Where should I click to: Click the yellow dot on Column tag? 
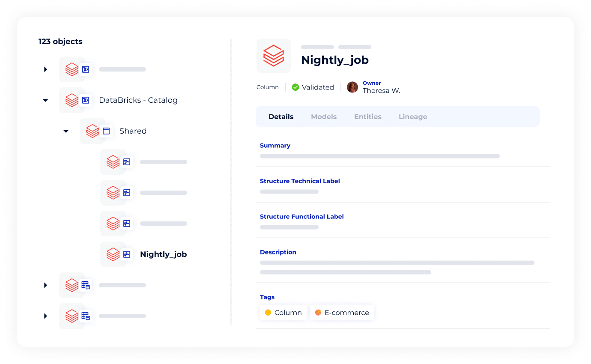(x=268, y=313)
